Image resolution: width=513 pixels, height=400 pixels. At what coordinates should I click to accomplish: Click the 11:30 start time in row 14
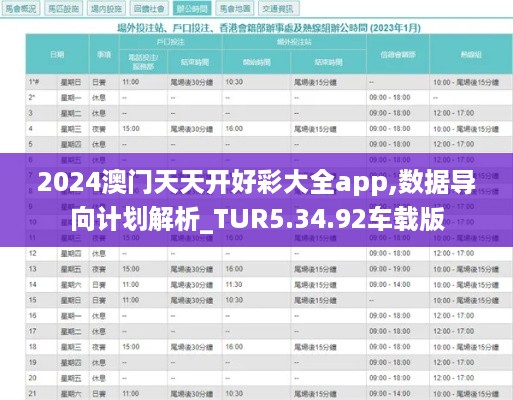click(234, 284)
